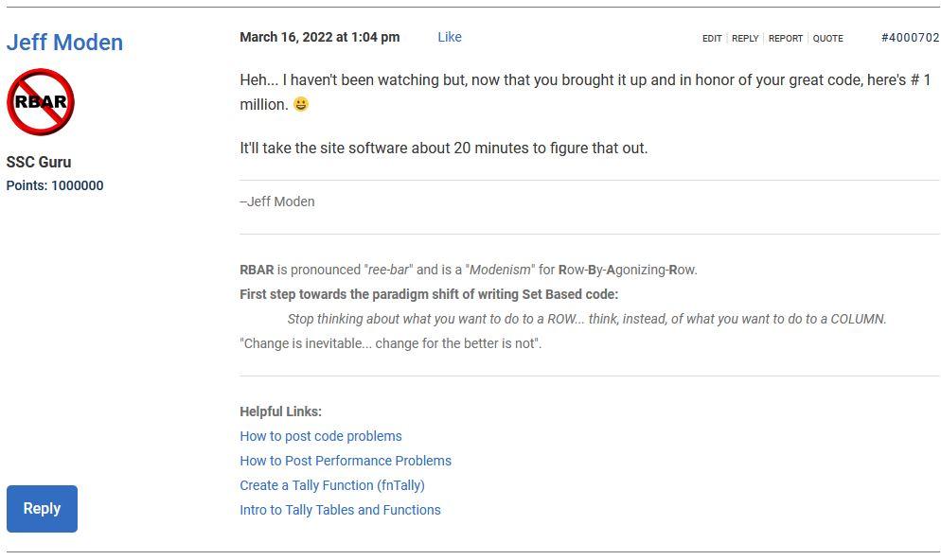Open Jeff Moden's profile name link
The image size is (941, 560).
(x=64, y=43)
